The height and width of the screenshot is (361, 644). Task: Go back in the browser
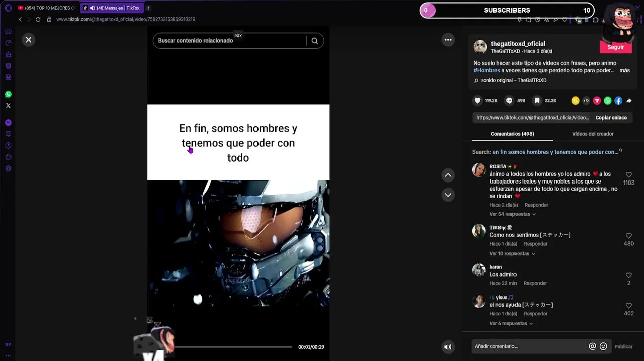[x=20, y=19]
